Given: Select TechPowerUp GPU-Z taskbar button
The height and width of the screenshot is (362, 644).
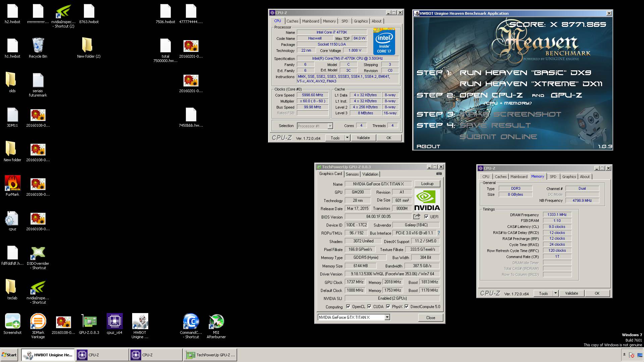Looking at the screenshot, I should pyautogui.click(x=210, y=355).
